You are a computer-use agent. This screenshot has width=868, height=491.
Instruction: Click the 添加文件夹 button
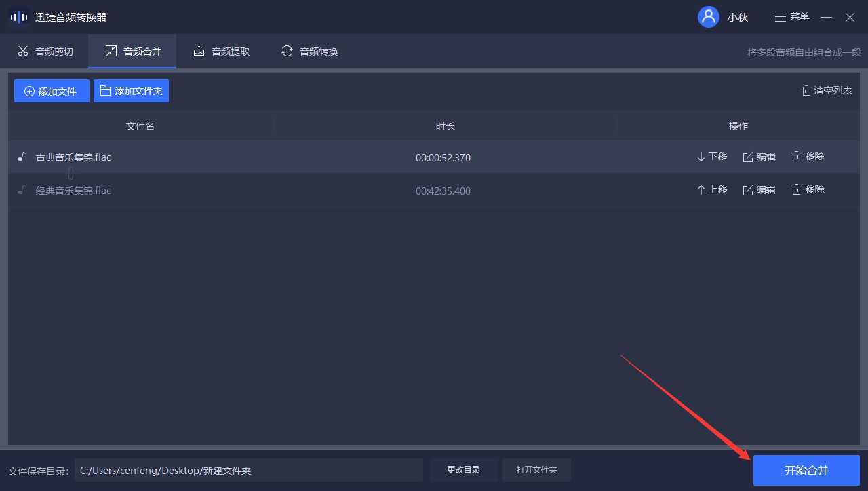[131, 91]
